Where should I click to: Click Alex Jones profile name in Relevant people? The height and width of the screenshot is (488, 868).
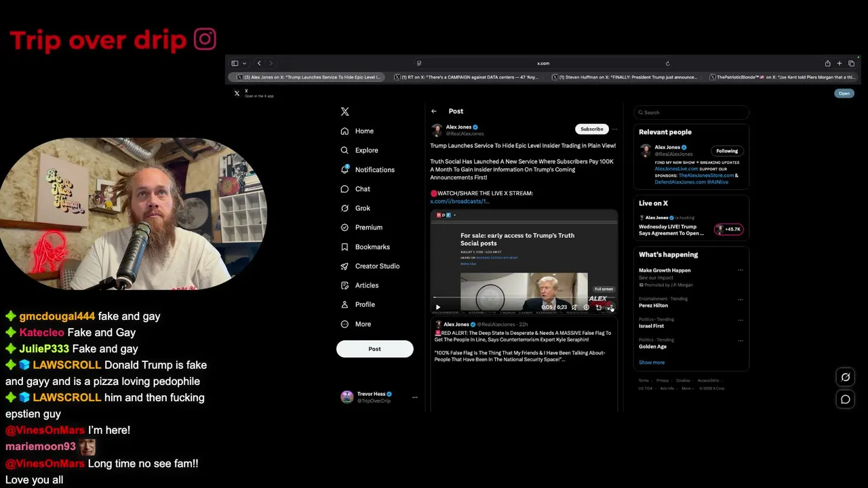tap(667, 147)
